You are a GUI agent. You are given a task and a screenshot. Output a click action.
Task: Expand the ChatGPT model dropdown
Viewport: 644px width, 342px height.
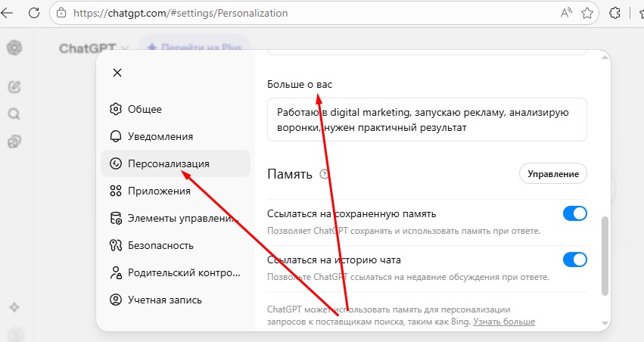94,48
